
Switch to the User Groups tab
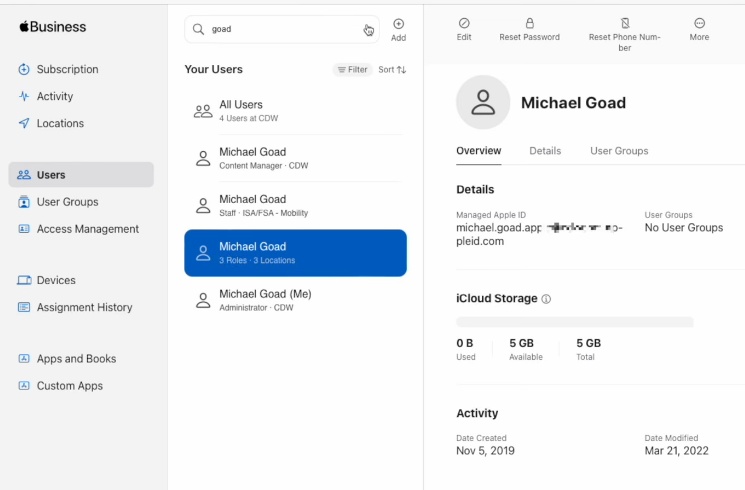click(619, 151)
